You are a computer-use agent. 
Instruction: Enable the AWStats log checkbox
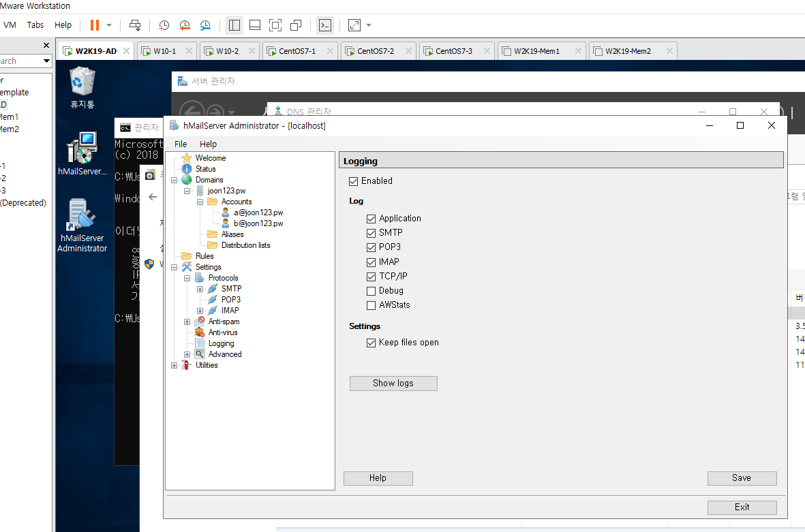click(x=371, y=305)
